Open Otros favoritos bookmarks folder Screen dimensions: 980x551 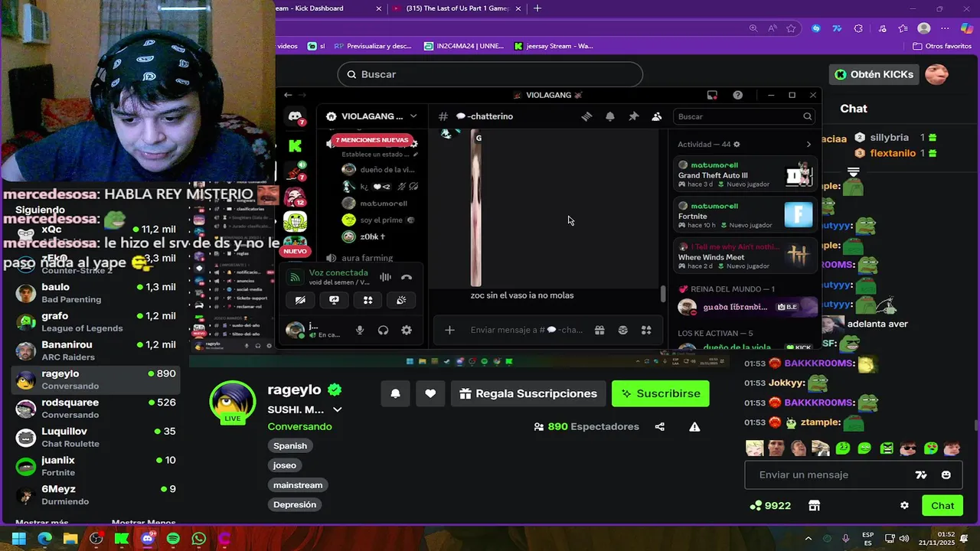[942, 46]
